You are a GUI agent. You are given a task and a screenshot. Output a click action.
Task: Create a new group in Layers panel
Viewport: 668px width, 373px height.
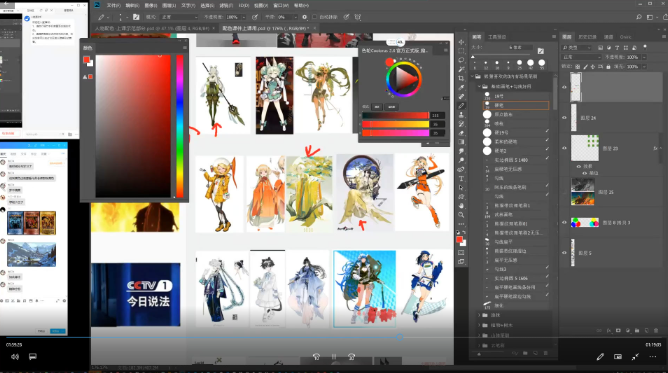click(x=637, y=330)
